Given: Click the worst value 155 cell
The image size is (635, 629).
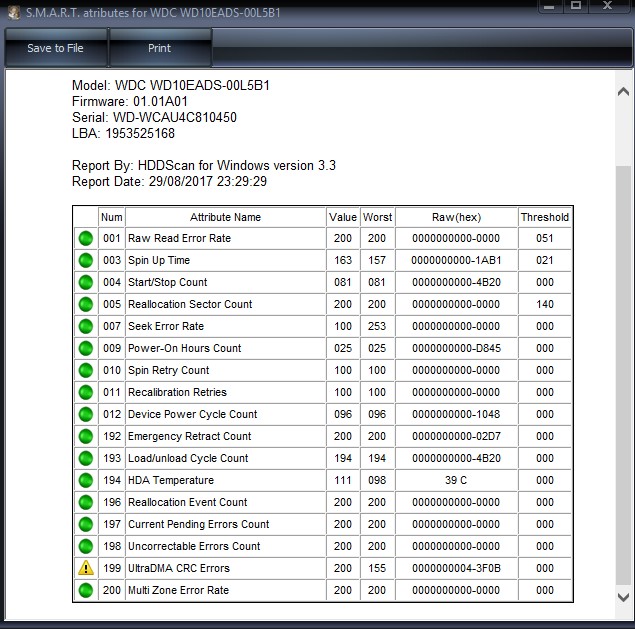Looking at the screenshot, I should click(377, 568).
